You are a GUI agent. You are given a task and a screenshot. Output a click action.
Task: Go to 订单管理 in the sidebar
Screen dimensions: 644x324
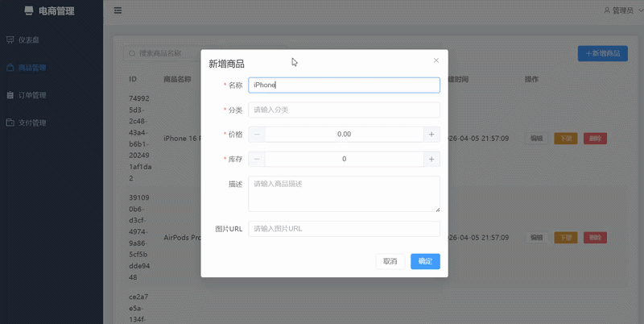coord(32,95)
